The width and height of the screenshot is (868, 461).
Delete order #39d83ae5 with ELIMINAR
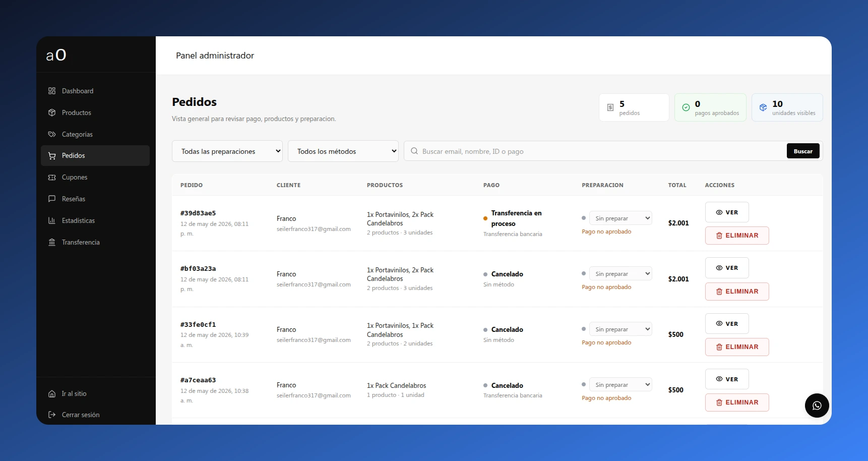737,236
